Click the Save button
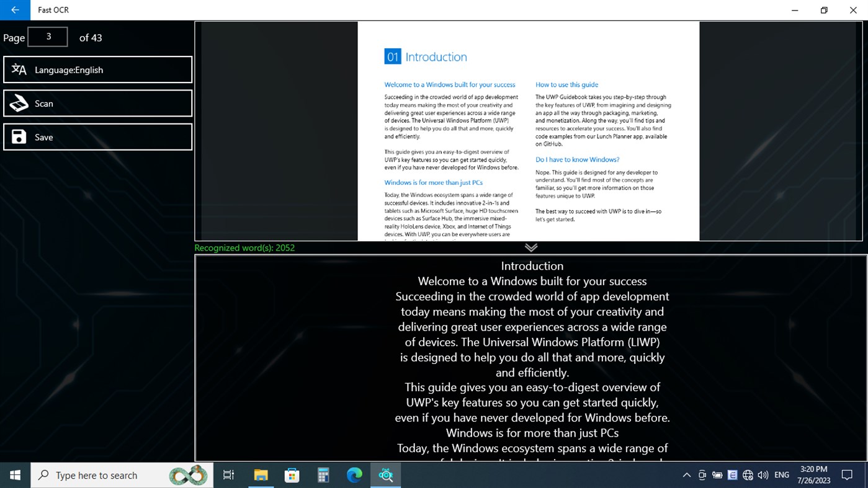This screenshot has height=488, width=868. (x=97, y=136)
